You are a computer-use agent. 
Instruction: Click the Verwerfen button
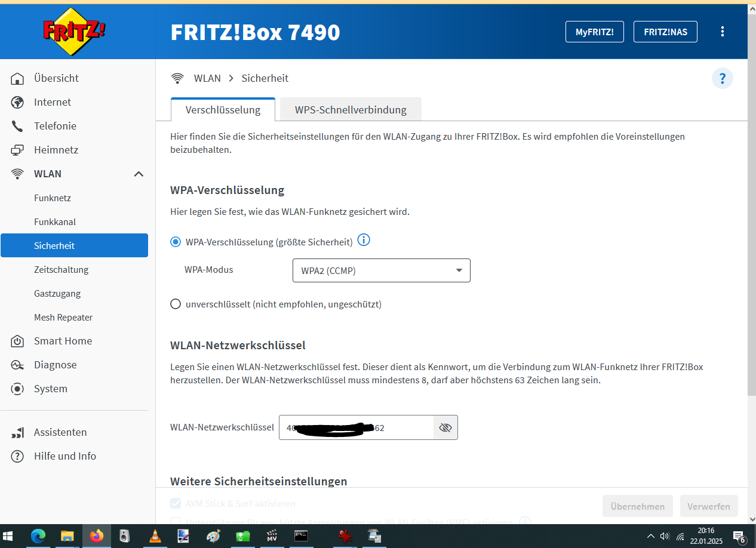tap(709, 506)
